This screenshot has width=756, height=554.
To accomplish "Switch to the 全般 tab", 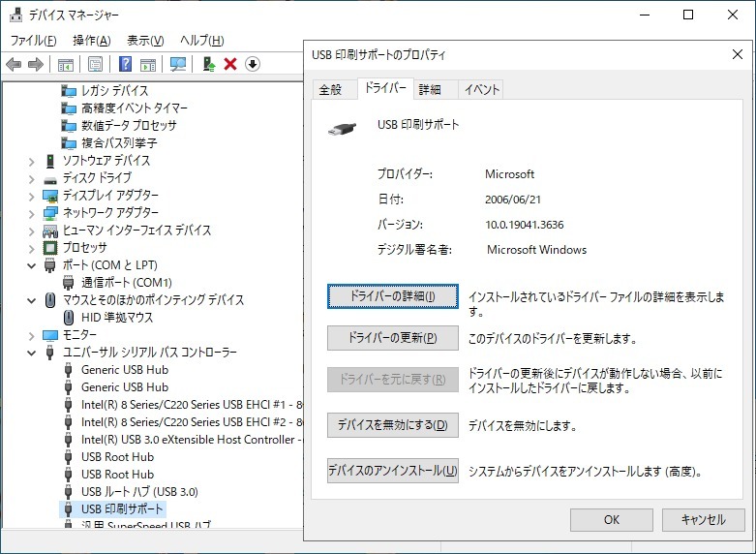I will pyautogui.click(x=335, y=90).
